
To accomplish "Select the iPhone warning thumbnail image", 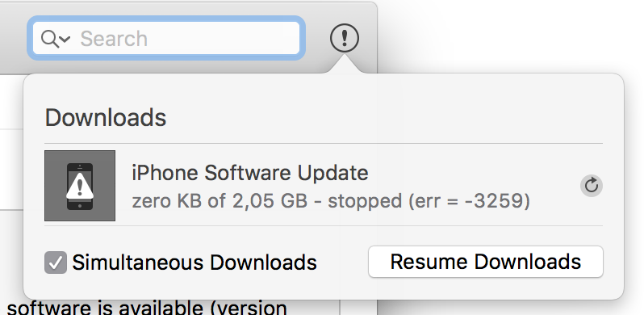I will coord(80,186).
